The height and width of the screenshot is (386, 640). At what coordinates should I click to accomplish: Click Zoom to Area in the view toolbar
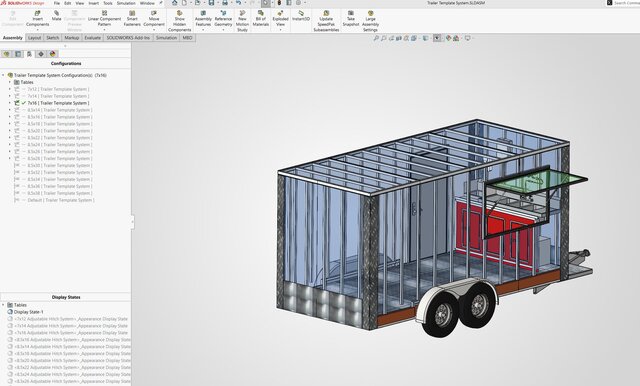coord(384,38)
